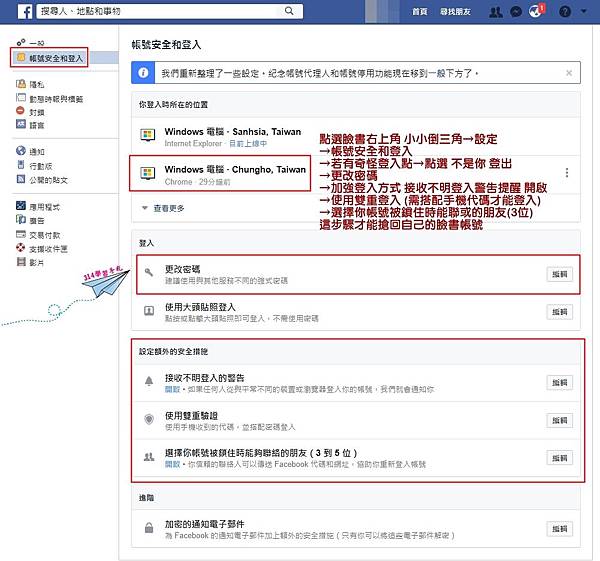Focus the Facebook search field
The width and height of the screenshot is (600, 561).
pyautogui.click(x=170, y=11)
